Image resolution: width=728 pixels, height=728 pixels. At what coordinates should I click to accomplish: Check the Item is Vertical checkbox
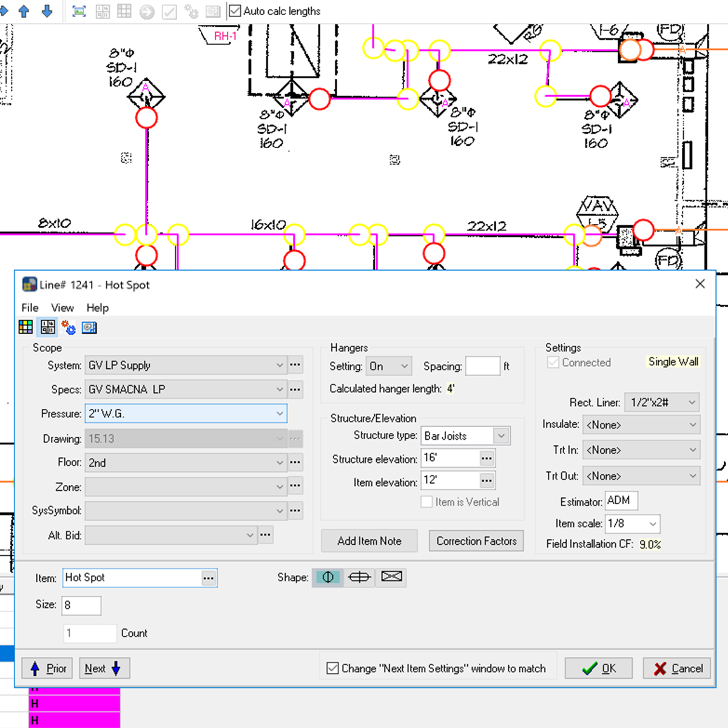click(x=426, y=502)
